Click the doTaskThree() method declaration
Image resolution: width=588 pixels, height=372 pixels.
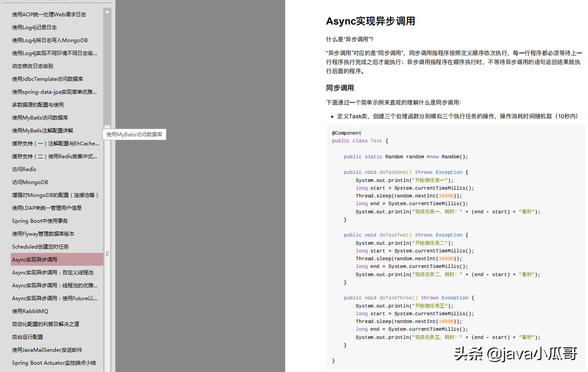tap(409, 298)
